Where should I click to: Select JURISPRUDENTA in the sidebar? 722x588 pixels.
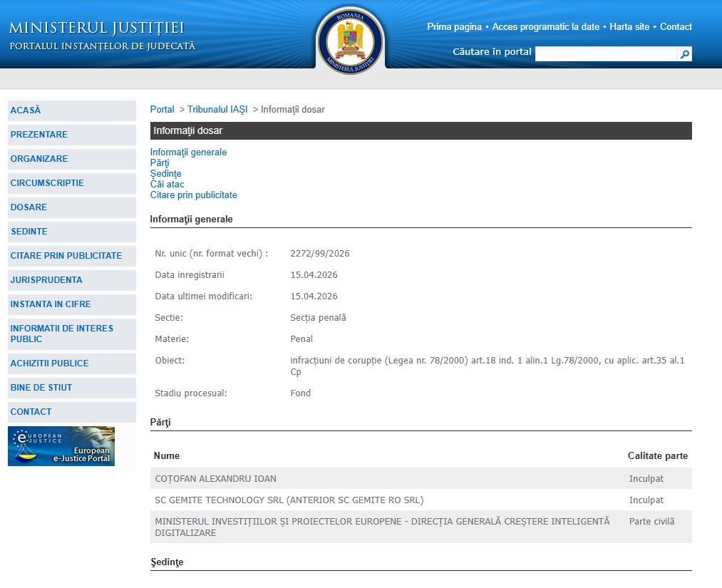point(46,280)
